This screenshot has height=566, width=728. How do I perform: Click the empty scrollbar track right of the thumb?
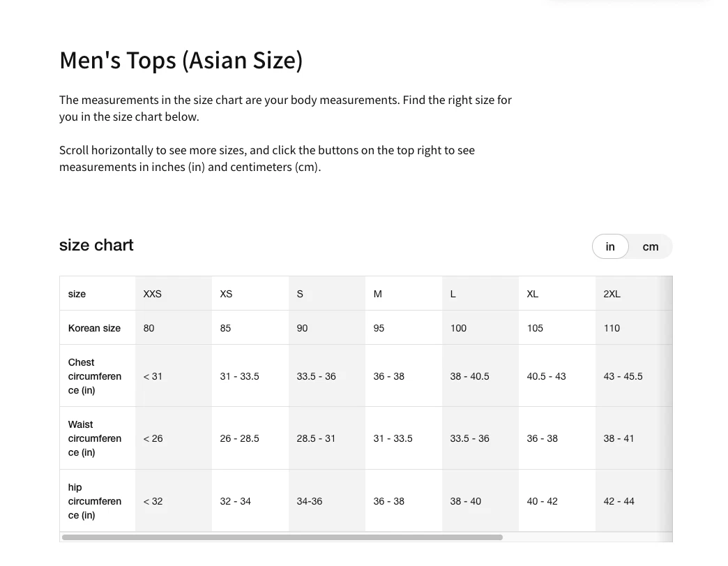click(586, 537)
